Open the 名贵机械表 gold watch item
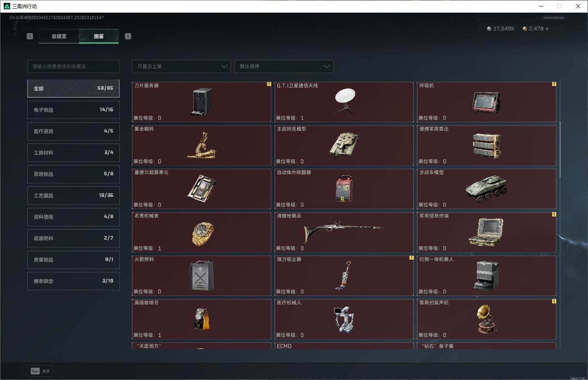This screenshot has width=588, height=380. [201, 232]
